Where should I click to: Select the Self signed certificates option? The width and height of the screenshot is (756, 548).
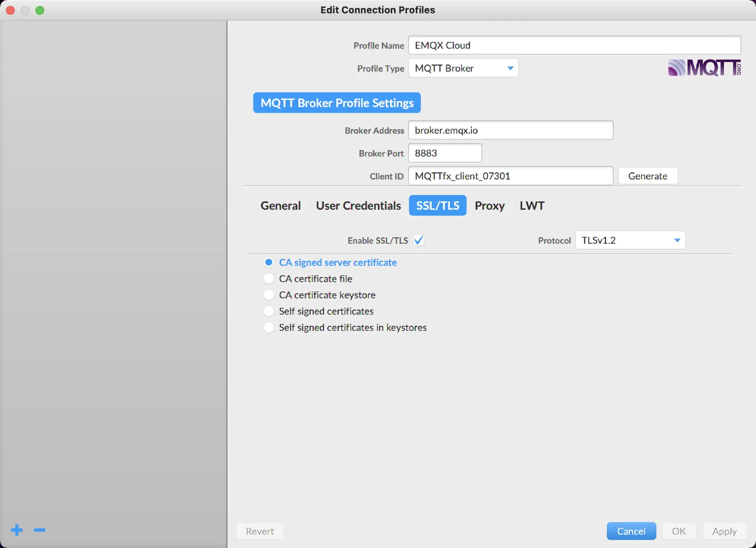tap(269, 311)
